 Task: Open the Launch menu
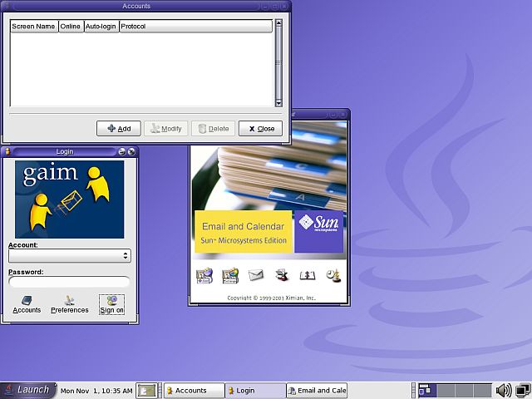27,390
